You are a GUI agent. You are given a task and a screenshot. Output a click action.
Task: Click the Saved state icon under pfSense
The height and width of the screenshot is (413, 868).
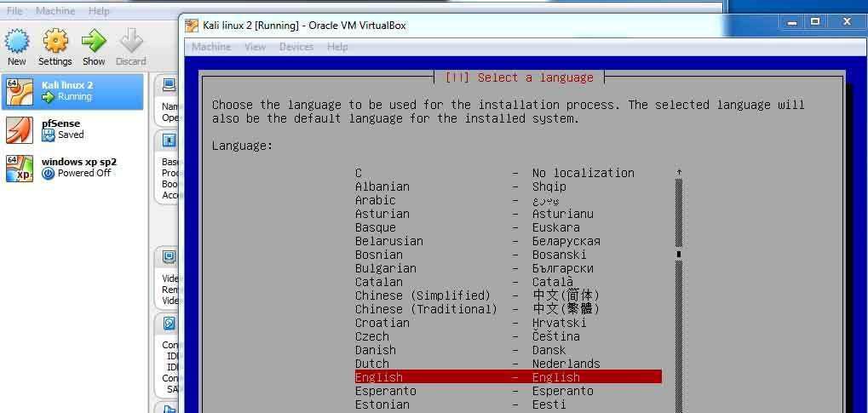49,135
